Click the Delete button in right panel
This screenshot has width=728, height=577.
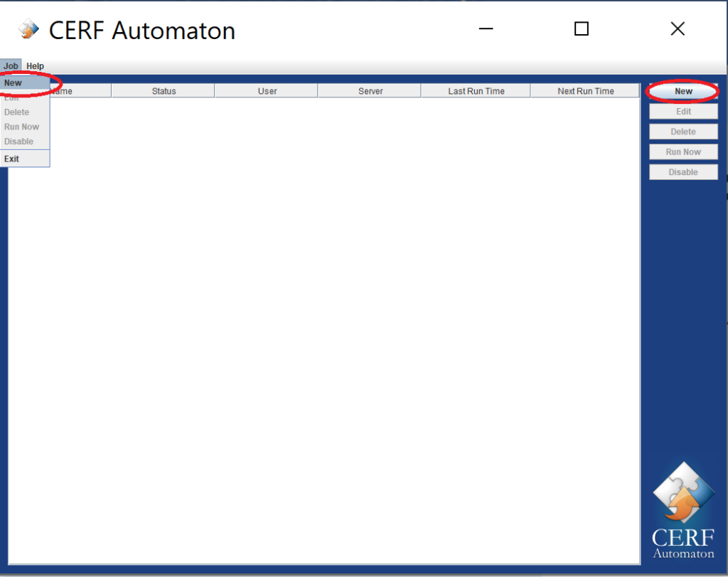click(x=683, y=132)
